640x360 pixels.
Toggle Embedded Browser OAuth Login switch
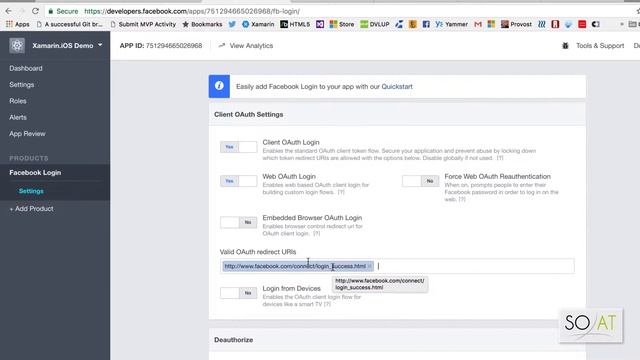tap(238, 222)
